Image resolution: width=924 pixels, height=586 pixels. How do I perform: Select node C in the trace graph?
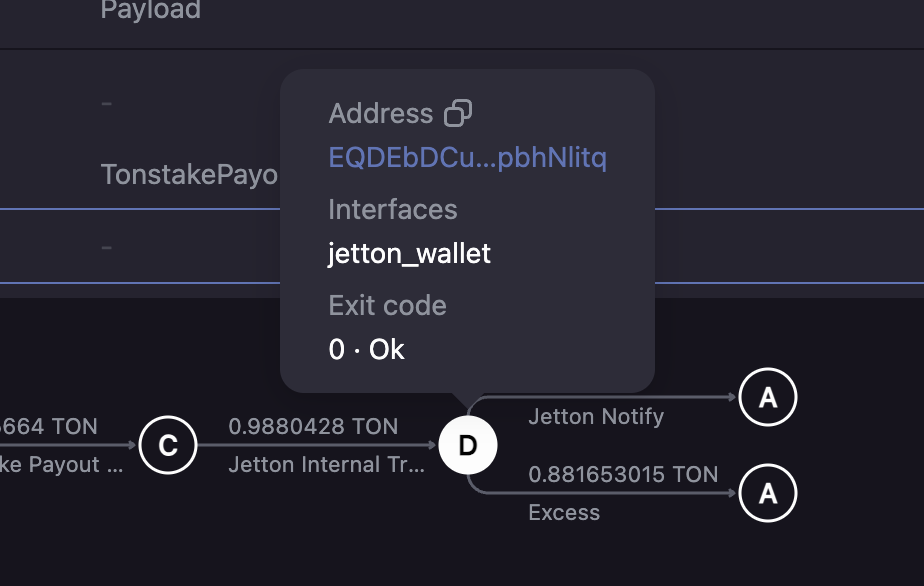(168, 445)
